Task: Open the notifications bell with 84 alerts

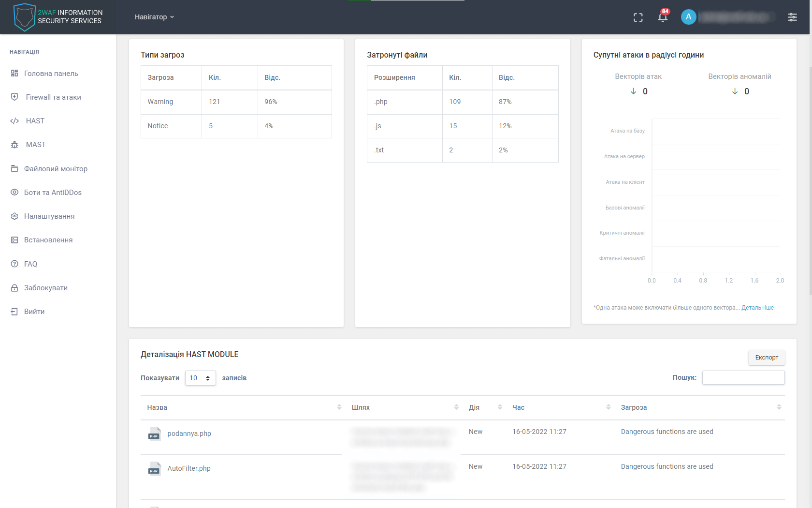Action: [662, 16]
